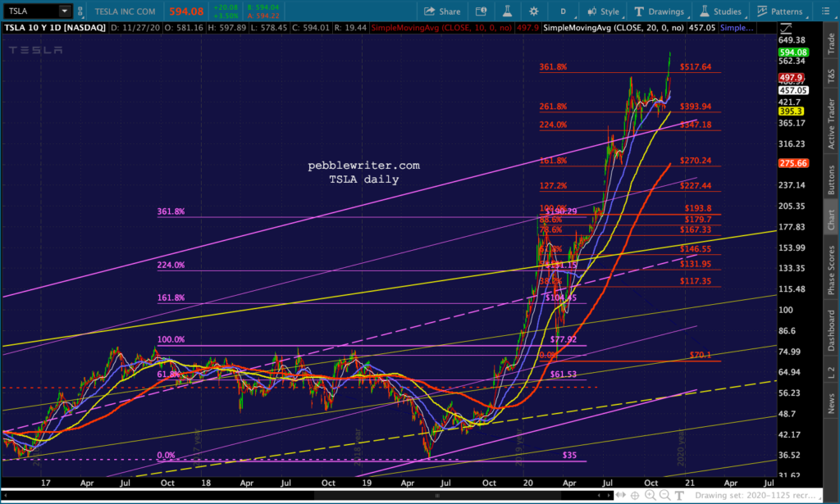The width and height of the screenshot is (840, 504).
Task: Open the flask icon next to Share
Action: click(x=507, y=11)
